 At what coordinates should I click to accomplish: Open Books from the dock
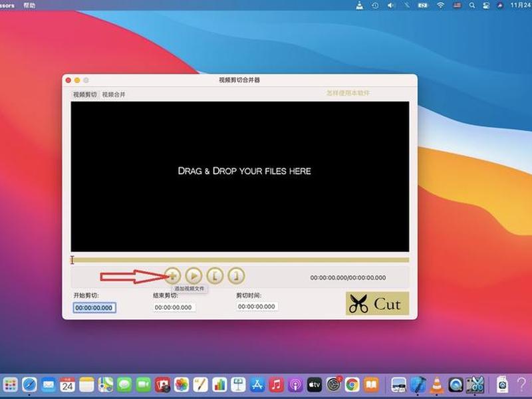tap(372, 385)
